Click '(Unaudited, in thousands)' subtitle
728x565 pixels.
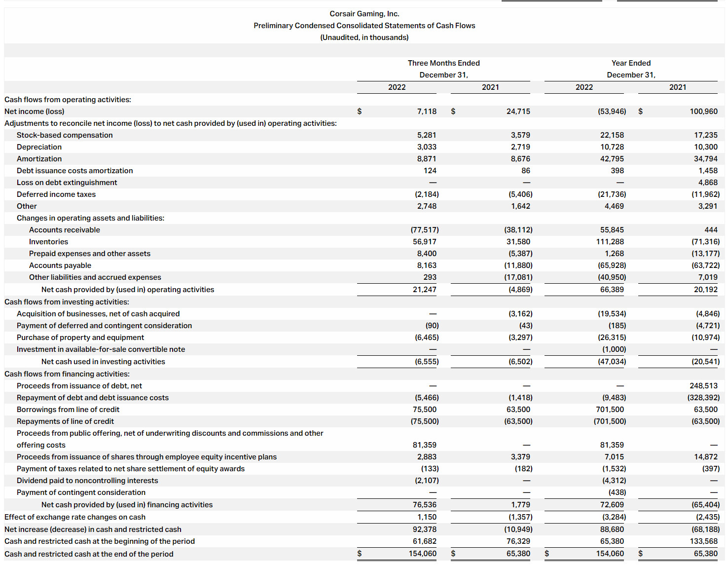(x=364, y=38)
